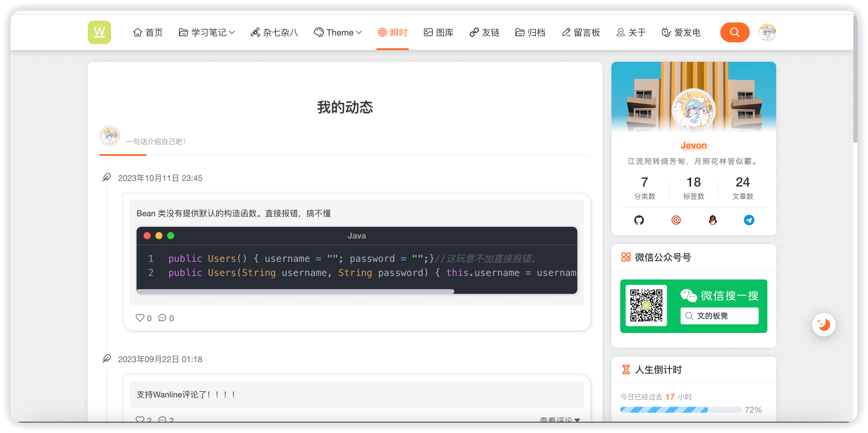Click the 支持Wanline评论了 post text

click(186, 394)
